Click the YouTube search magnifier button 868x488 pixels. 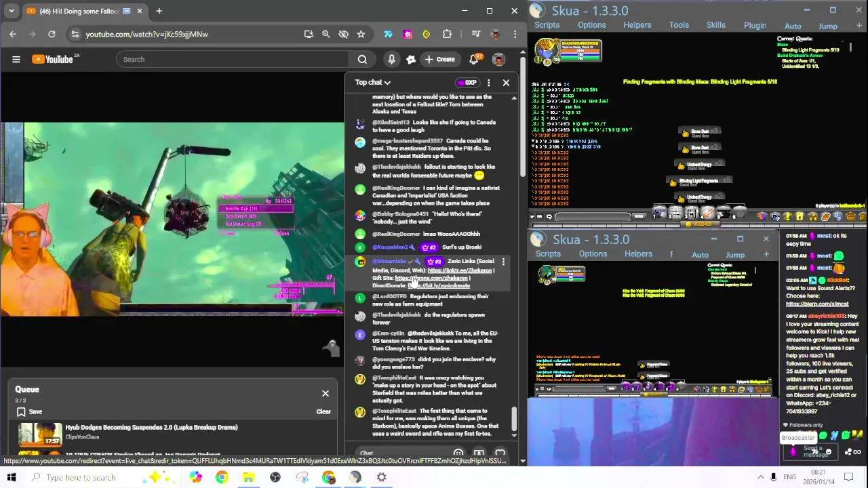[362, 60]
